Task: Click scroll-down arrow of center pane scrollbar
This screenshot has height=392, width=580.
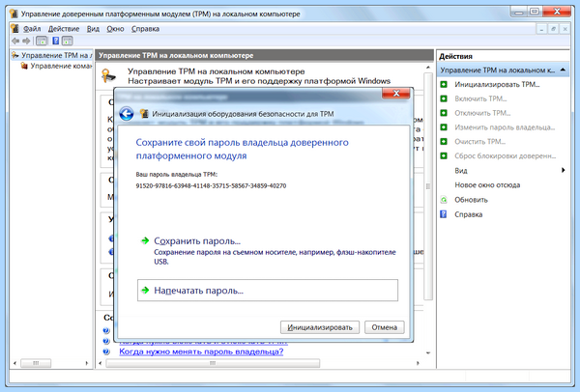Action: (428, 352)
